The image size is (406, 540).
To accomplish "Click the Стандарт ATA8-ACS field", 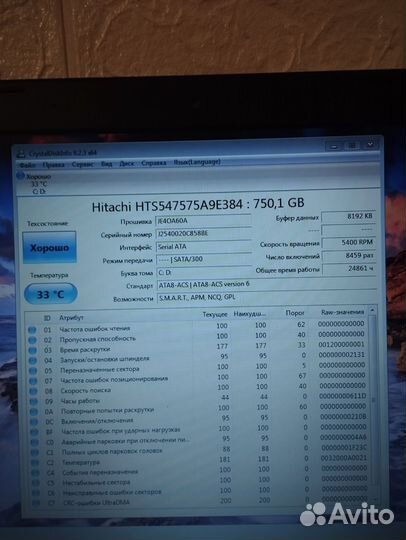I will pos(267,284).
